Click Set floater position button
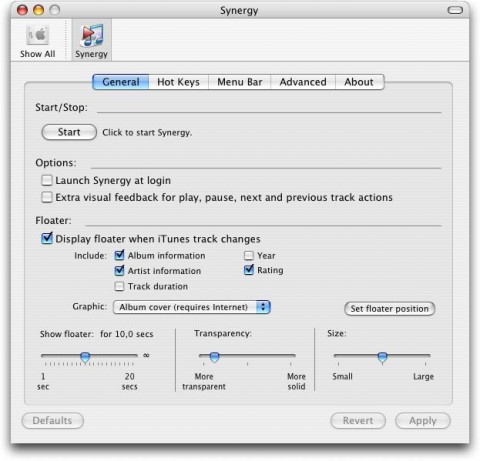The image size is (480, 461). pyautogui.click(x=389, y=309)
